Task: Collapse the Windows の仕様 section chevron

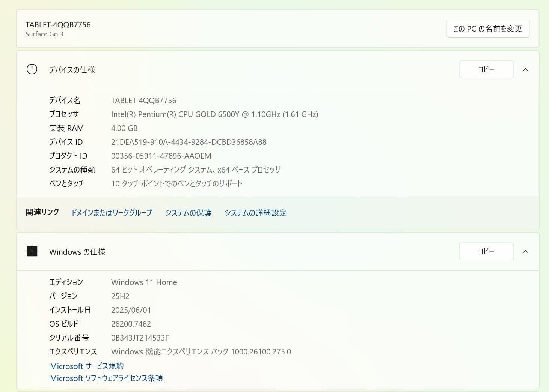Action: tap(525, 252)
